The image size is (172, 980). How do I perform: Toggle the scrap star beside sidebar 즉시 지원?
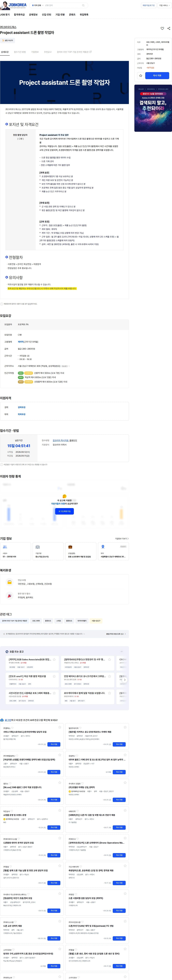coord(140,76)
